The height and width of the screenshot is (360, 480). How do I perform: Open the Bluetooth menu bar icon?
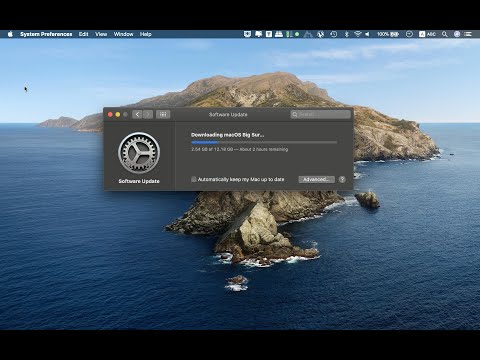pyautogui.click(x=346, y=34)
